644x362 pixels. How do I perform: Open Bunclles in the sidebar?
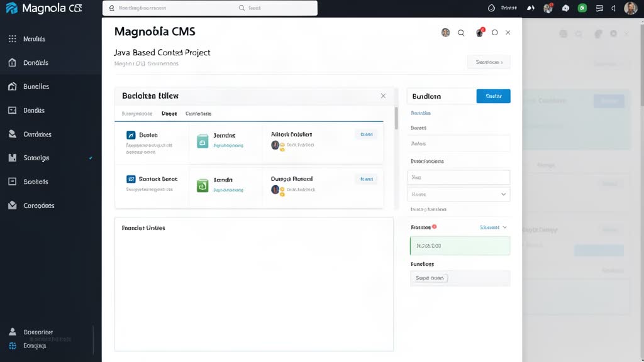36,86
